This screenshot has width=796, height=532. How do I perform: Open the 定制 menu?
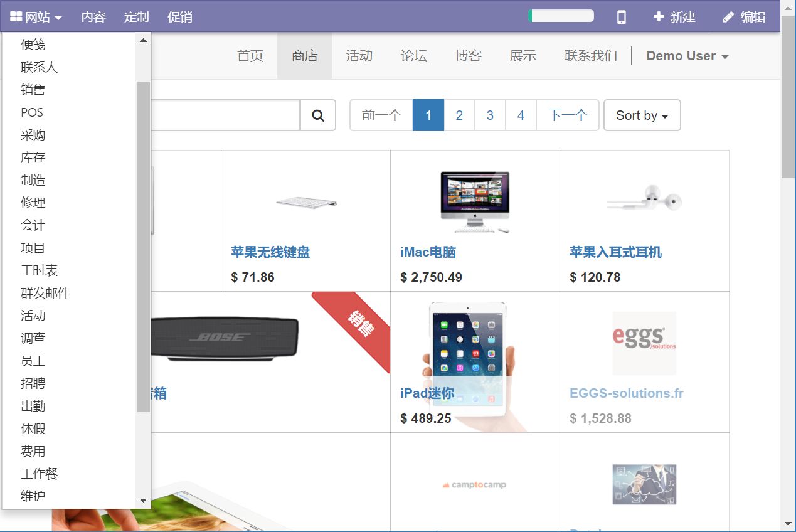click(137, 17)
